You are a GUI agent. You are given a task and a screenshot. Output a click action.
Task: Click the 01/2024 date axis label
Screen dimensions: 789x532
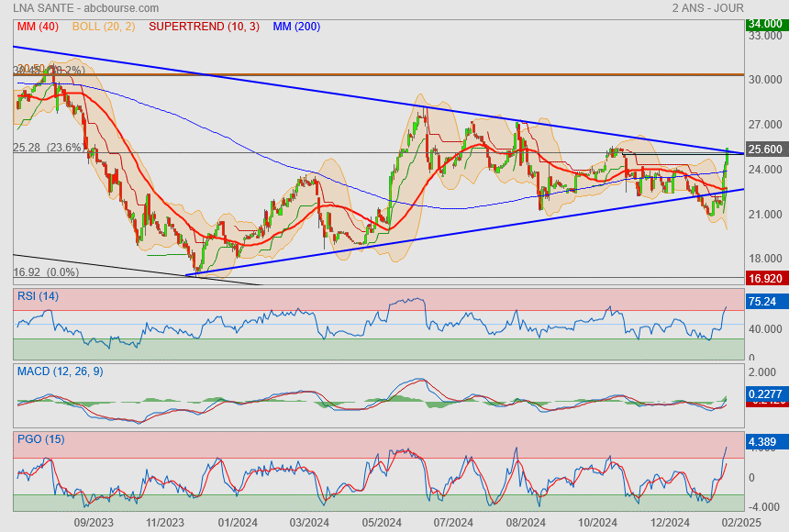pyautogui.click(x=238, y=523)
